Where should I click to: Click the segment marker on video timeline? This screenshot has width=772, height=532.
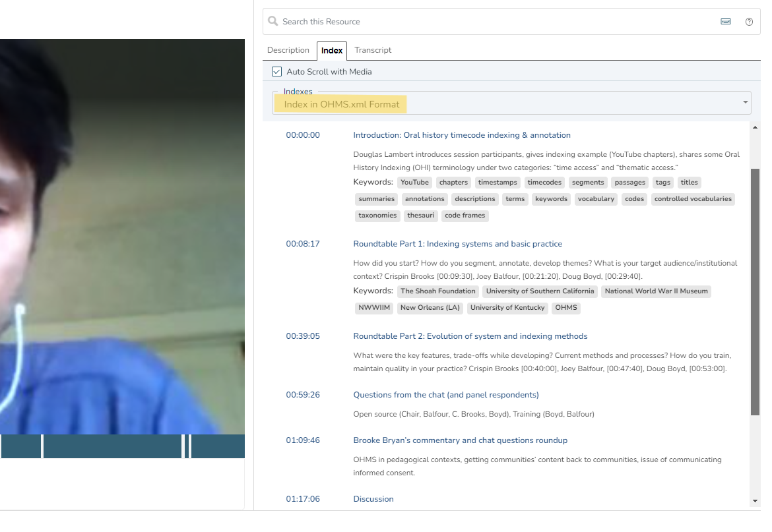click(187, 446)
